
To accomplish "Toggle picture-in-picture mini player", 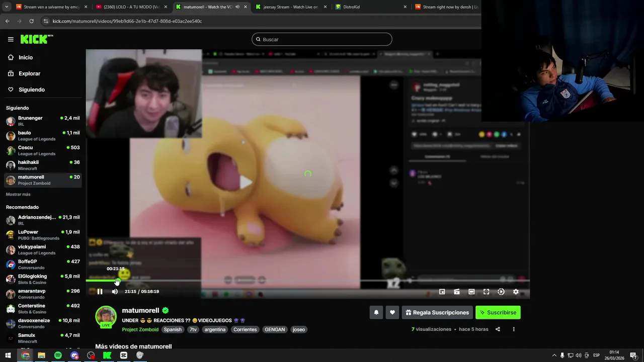I will pyautogui.click(x=442, y=292).
